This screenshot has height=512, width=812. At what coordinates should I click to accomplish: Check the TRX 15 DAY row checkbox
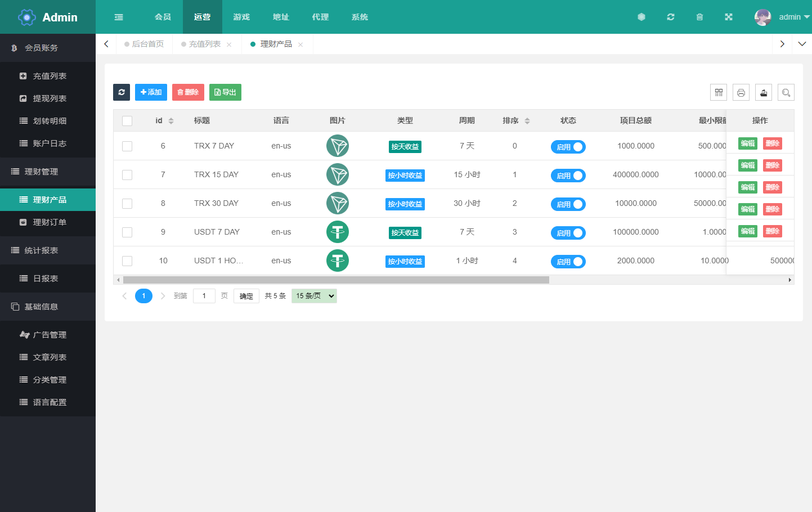(127, 175)
